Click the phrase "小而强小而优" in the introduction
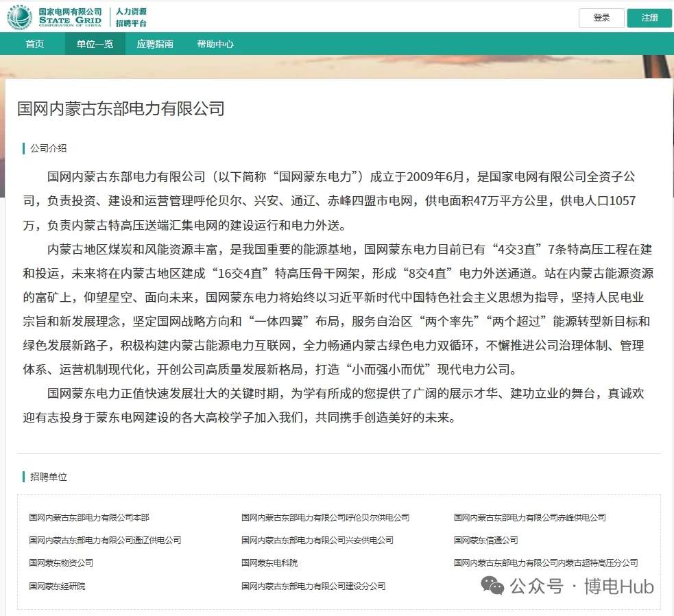 click(x=389, y=370)
